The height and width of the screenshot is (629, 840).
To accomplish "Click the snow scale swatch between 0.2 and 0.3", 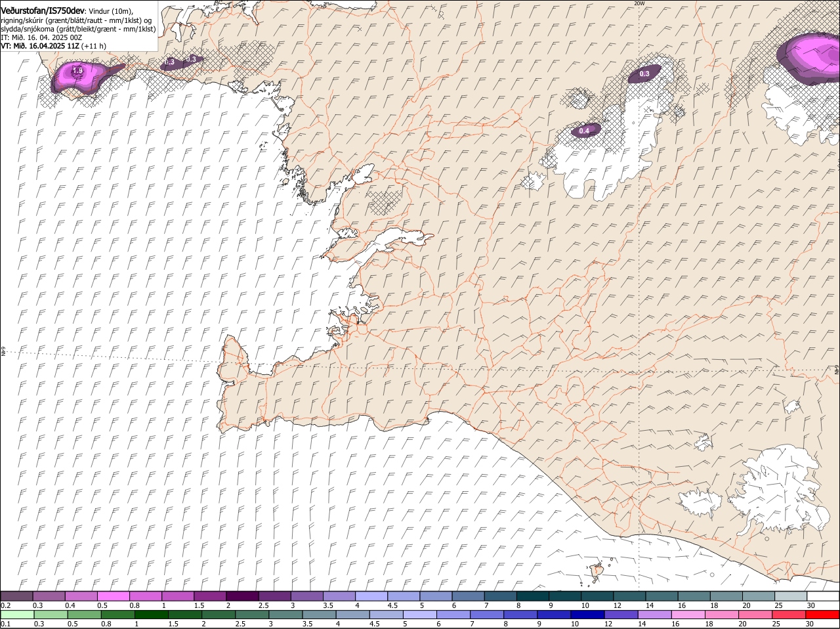I will point(16,596).
